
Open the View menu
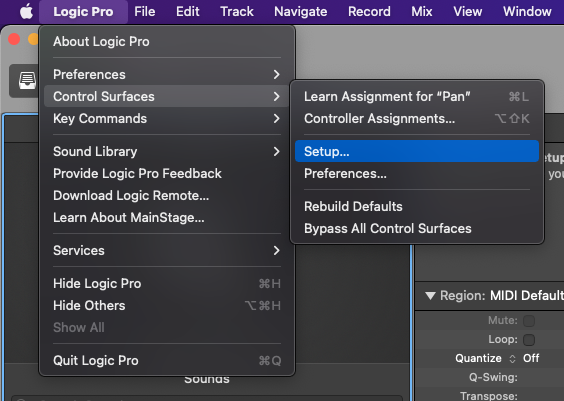coord(467,12)
